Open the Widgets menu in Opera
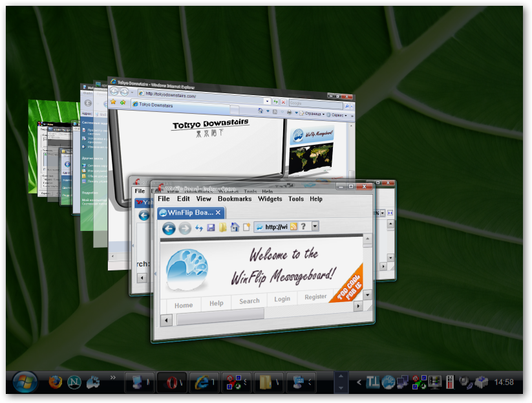 [270, 199]
